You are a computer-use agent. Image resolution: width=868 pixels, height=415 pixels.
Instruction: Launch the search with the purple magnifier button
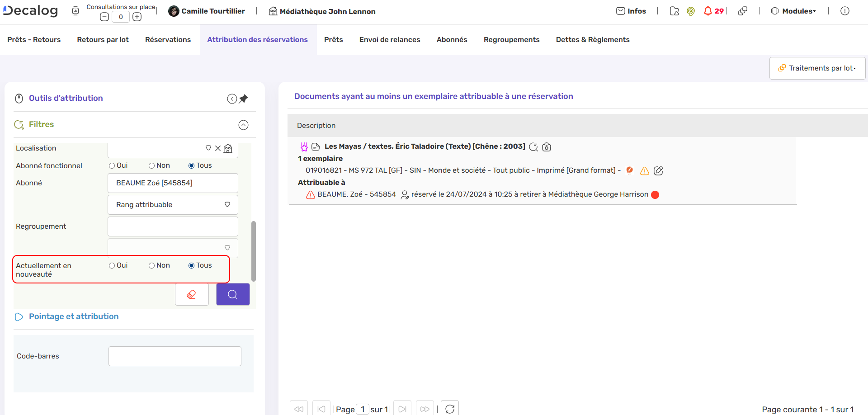232,294
